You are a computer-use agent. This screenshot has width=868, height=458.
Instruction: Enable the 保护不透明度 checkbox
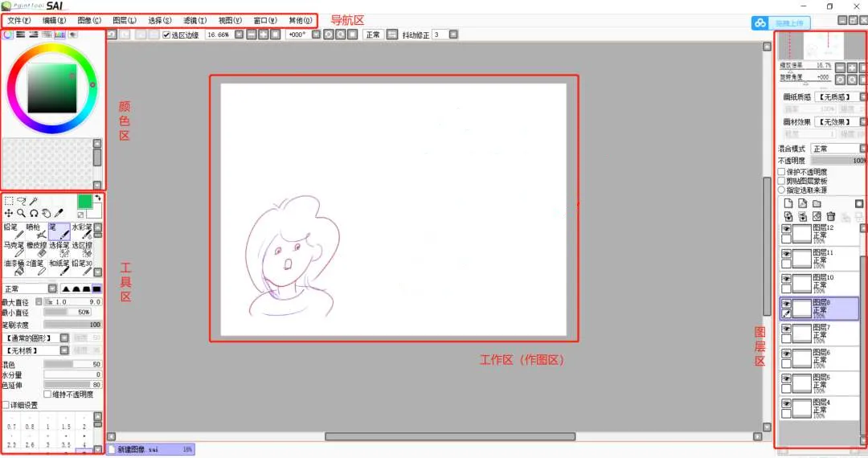781,172
